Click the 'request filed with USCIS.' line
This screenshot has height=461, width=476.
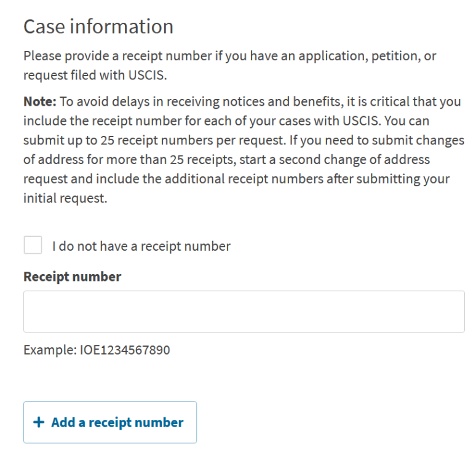click(95, 76)
